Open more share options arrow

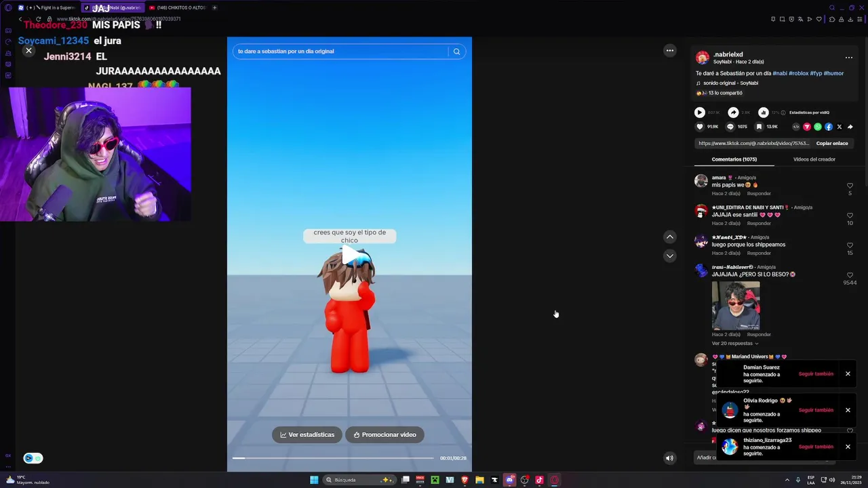point(850,127)
